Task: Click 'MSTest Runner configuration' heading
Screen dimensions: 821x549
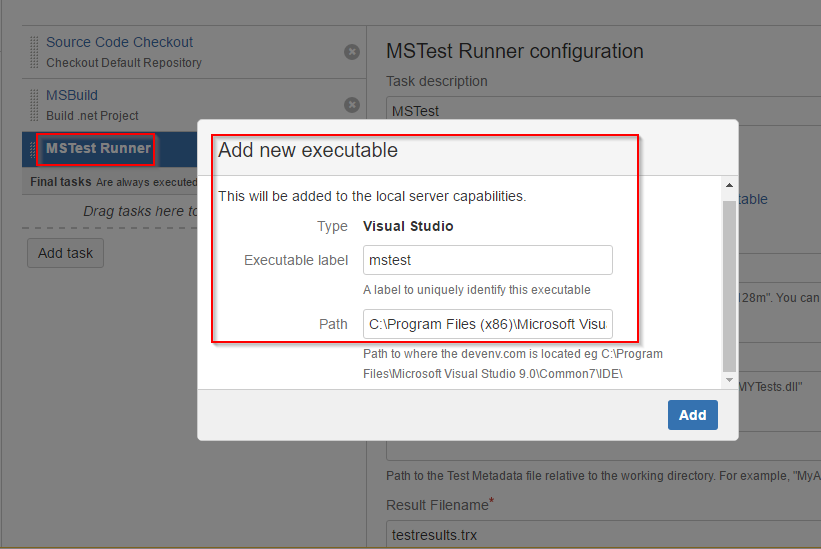Action: coord(515,51)
